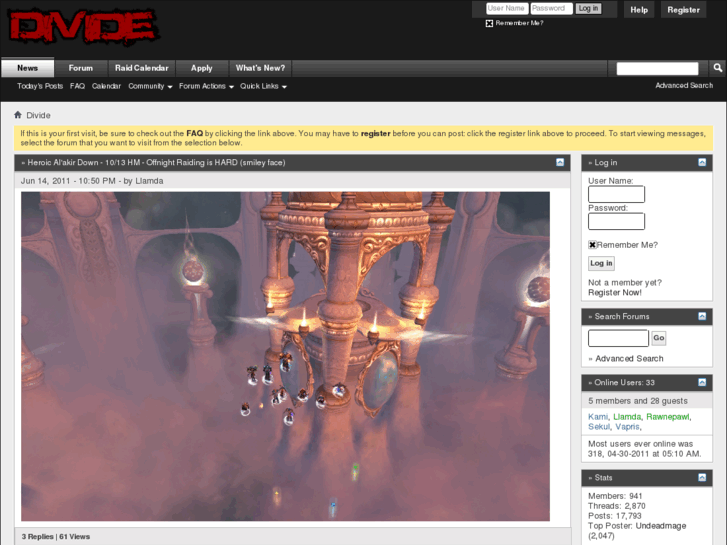Click the 5 members and 28 guests text
This screenshot has width=727, height=545.
pos(638,401)
